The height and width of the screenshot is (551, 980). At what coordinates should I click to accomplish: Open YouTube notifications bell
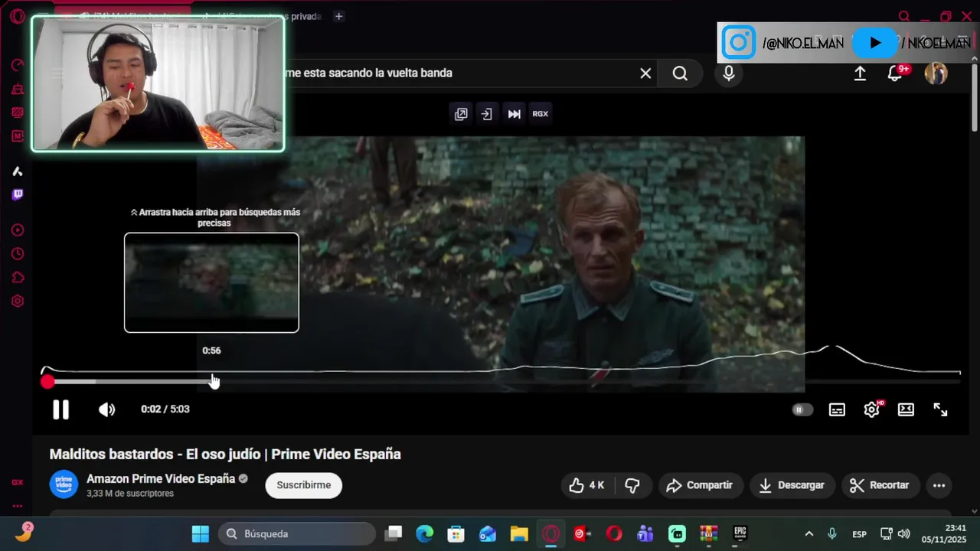[895, 73]
